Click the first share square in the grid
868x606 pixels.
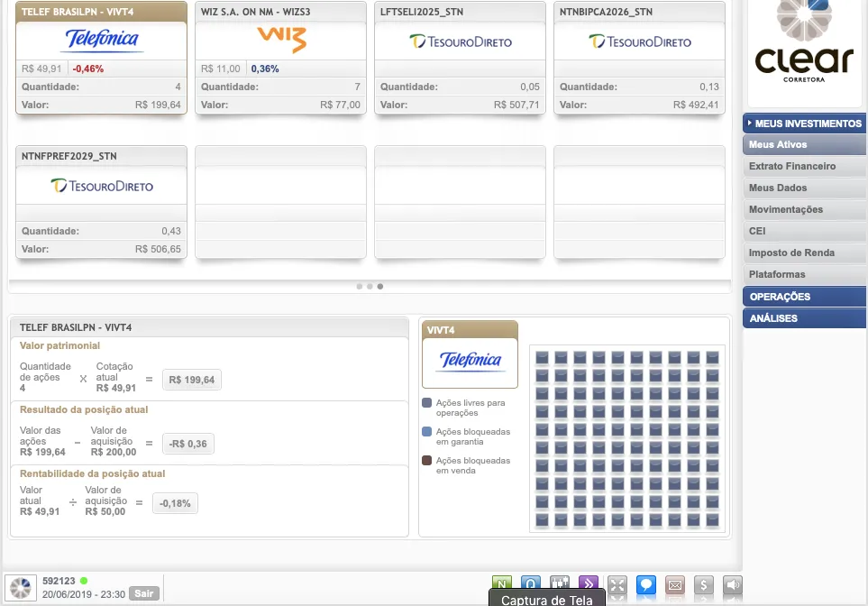tap(543, 357)
